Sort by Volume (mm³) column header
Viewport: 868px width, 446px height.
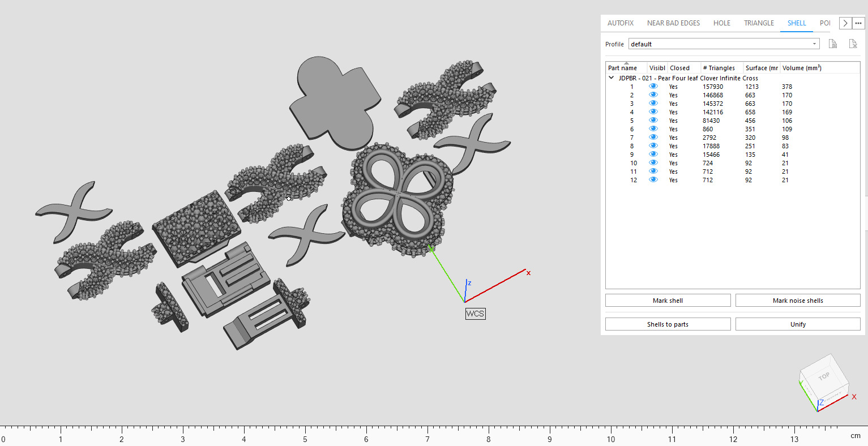[802, 68]
